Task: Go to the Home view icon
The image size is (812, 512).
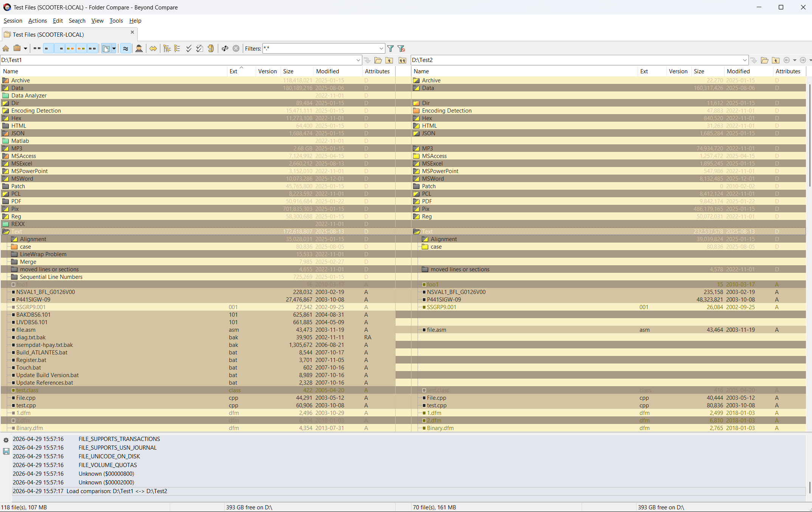Action: (x=6, y=48)
